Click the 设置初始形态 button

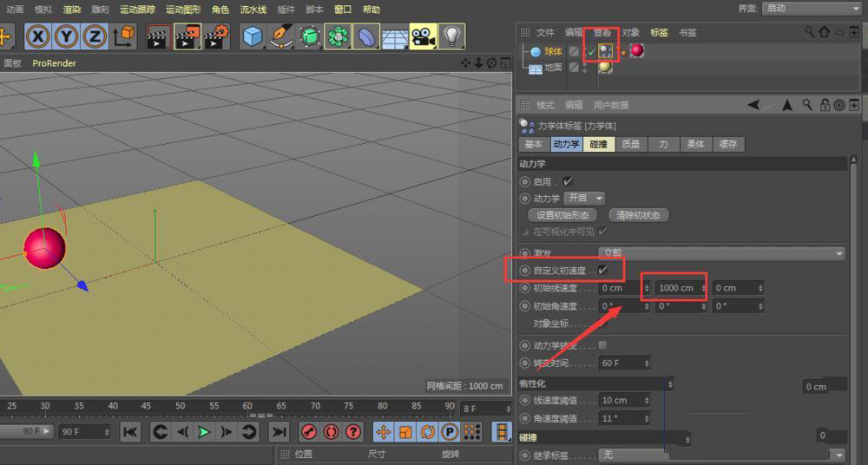[x=562, y=215]
